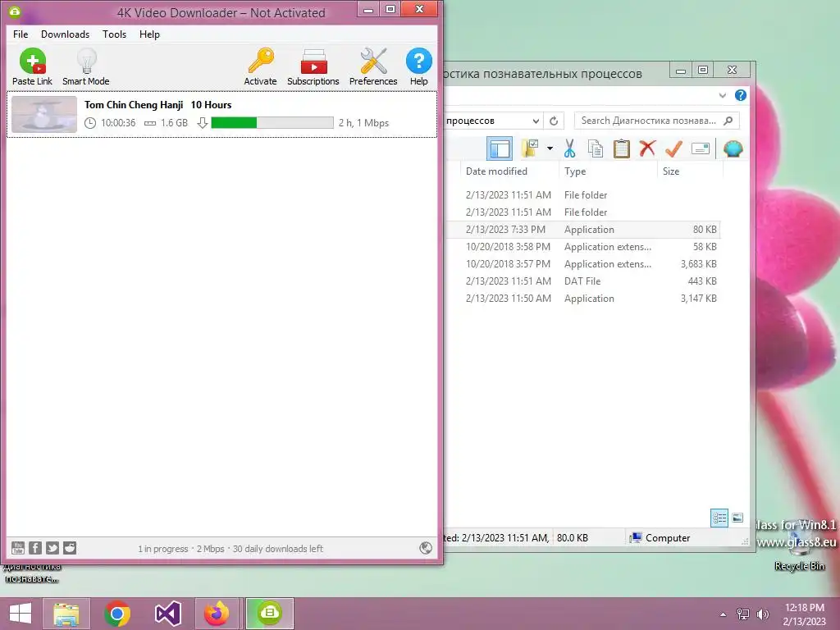This screenshot has height=630, width=840.
Task: Click the taskbar clock 12:18 PM
Action: pos(805,608)
